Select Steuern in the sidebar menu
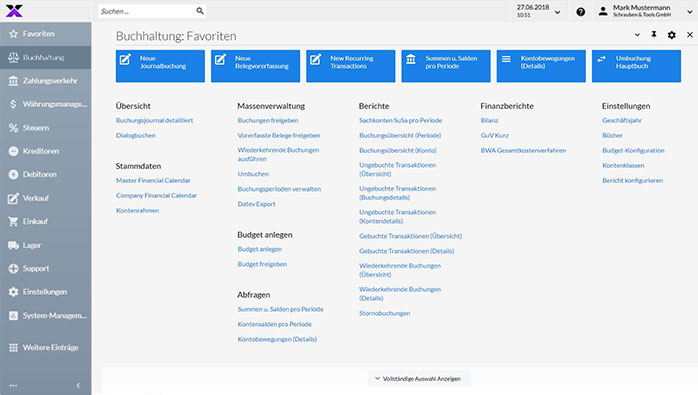698x395 pixels. point(45,128)
